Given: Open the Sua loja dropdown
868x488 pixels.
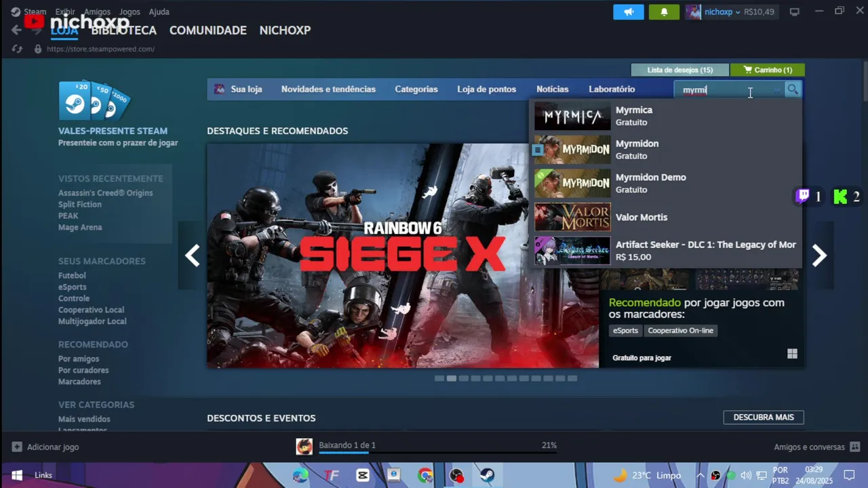Looking at the screenshot, I should (x=246, y=89).
